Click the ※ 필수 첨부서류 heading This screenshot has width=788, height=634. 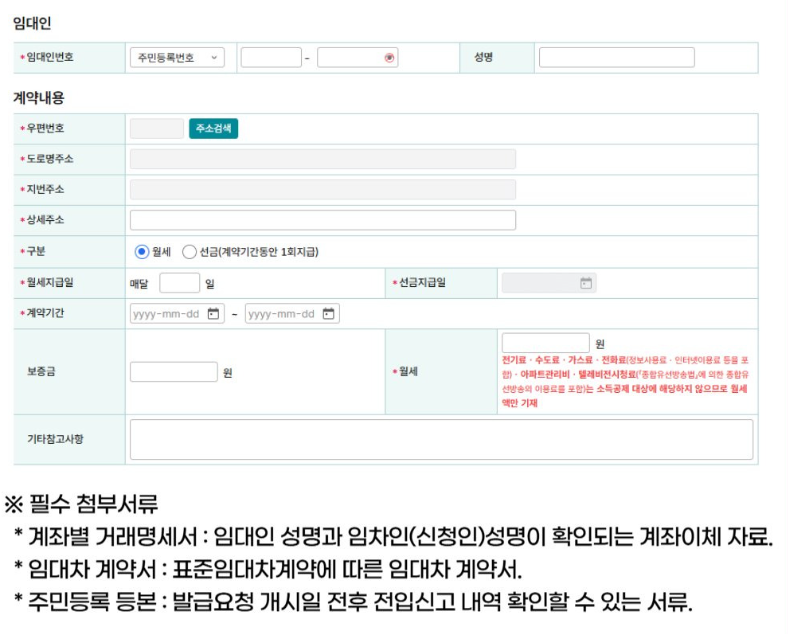[x=81, y=504]
